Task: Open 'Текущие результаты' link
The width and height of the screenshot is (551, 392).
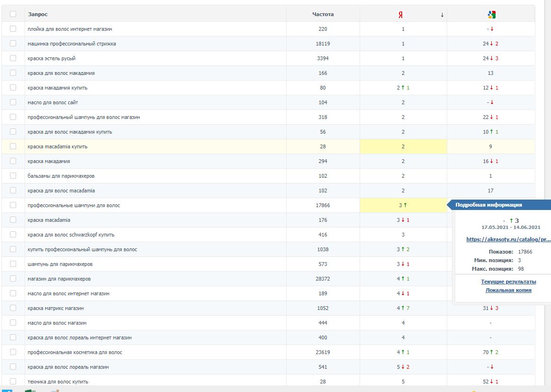Action: click(x=508, y=282)
